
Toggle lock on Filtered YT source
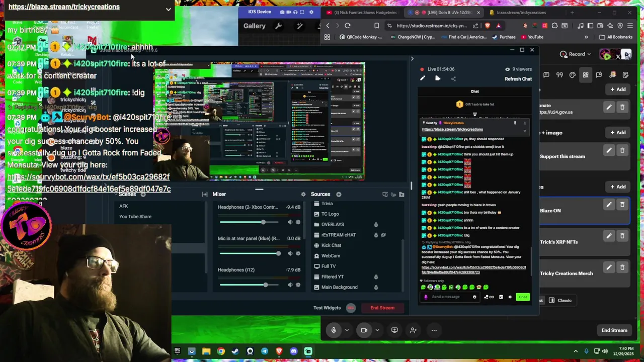coord(376,277)
